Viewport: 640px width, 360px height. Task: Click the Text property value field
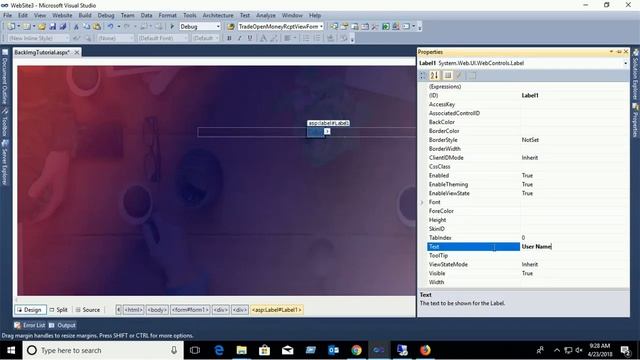click(574, 247)
